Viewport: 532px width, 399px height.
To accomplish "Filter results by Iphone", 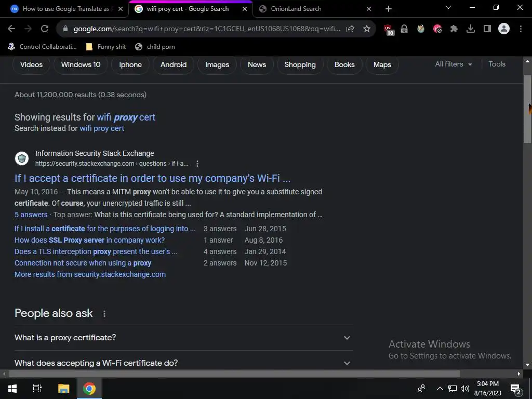I will pyautogui.click(x=130, y=64).
